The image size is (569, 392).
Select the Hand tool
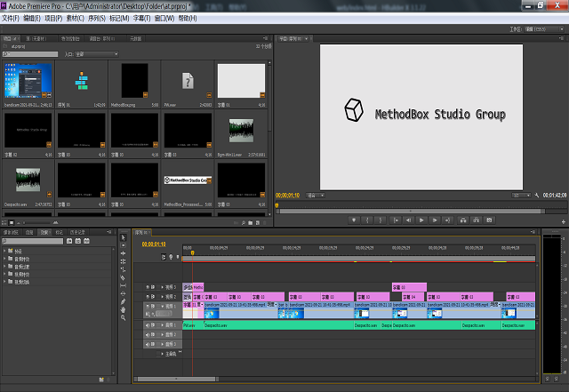(x=123, y=309)
